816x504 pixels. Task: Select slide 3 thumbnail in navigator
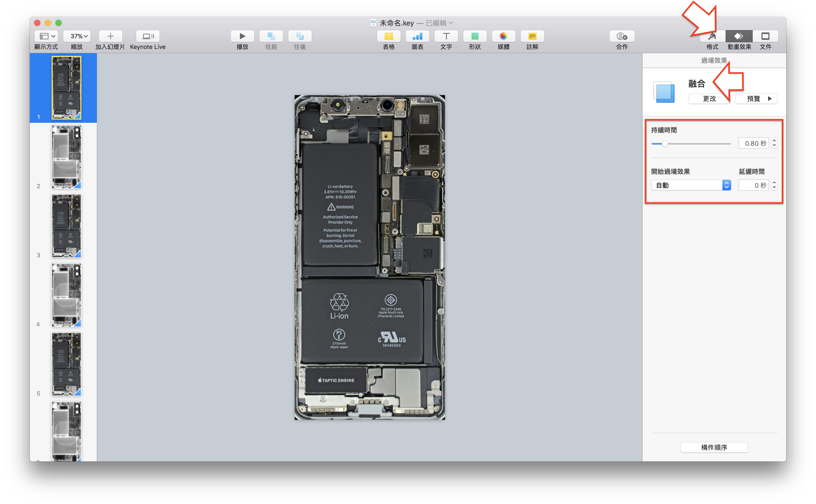[66, 226]
